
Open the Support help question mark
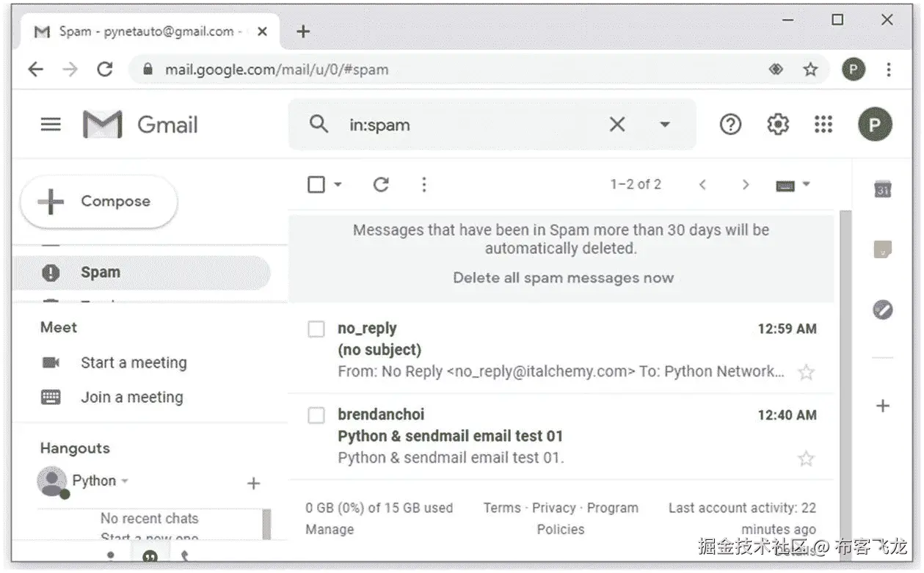pos(730,125)
